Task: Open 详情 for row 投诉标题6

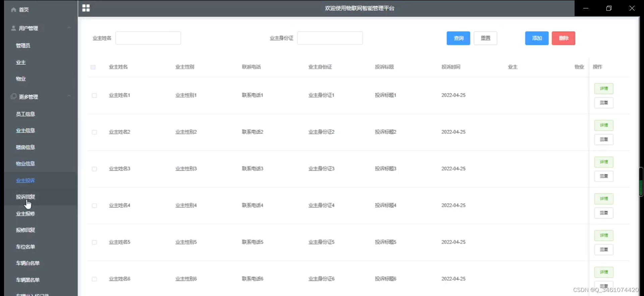Action: [604, 272]
